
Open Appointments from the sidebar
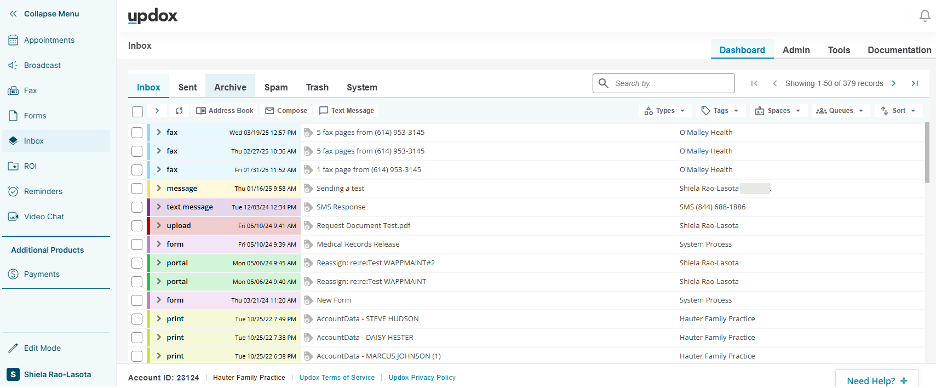49,40
